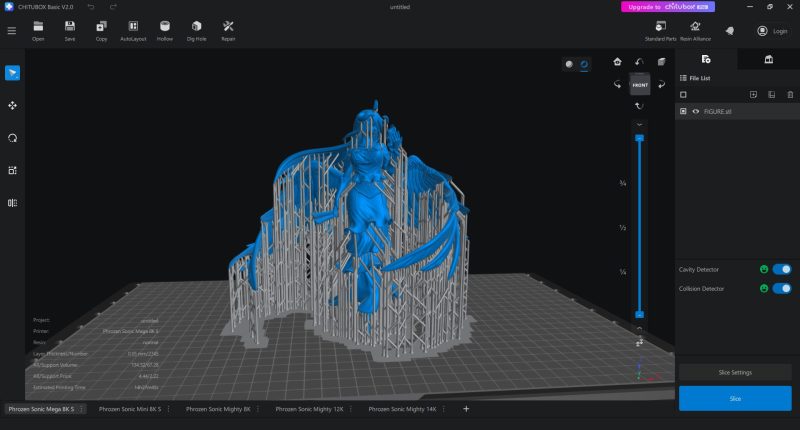The width and height of the screenshot is (800, 430).
Task: Click rotate-down arrow below FRONT cube
Action: tap(639, 106)
